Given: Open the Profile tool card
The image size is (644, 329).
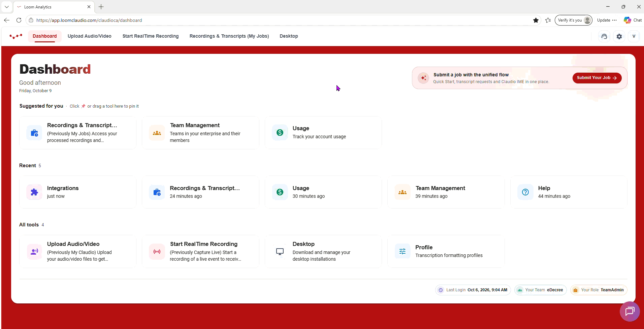Looking at the screenshot, I should tap(446, 251).
